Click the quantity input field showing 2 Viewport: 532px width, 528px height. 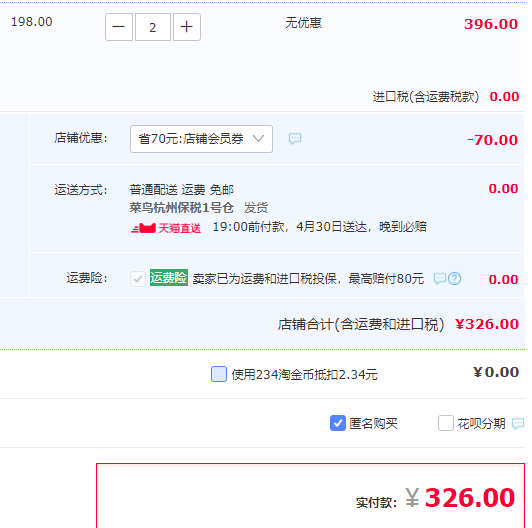(153, 27)
